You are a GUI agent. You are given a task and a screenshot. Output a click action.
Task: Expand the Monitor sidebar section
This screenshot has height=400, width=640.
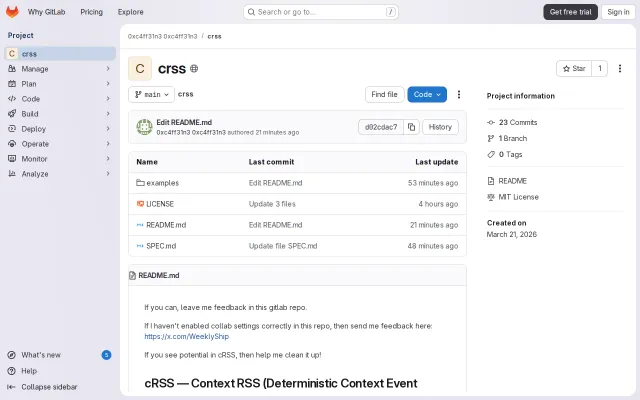pyautogui.click(x=108, y=158)
